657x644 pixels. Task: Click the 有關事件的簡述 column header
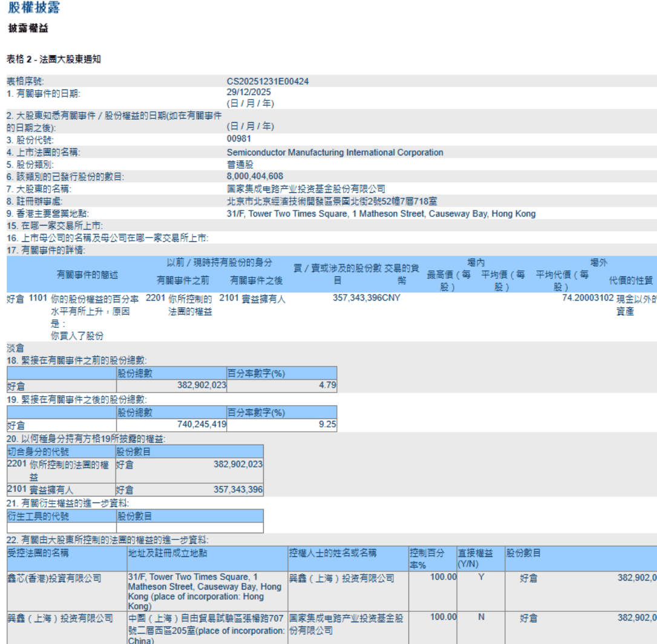(87, 275)
